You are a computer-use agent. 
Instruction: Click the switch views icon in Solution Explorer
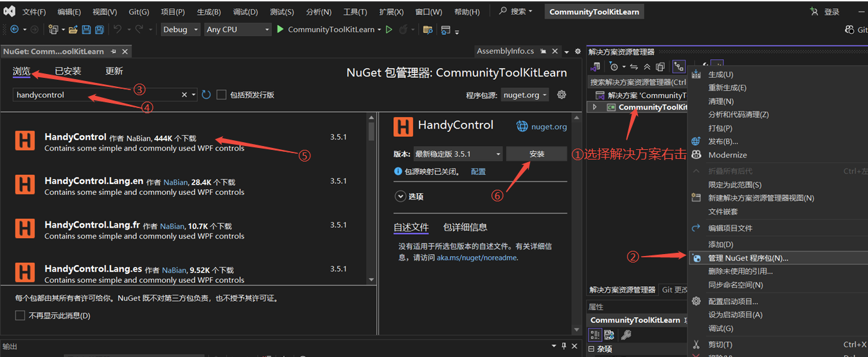(x=596, y=66)
